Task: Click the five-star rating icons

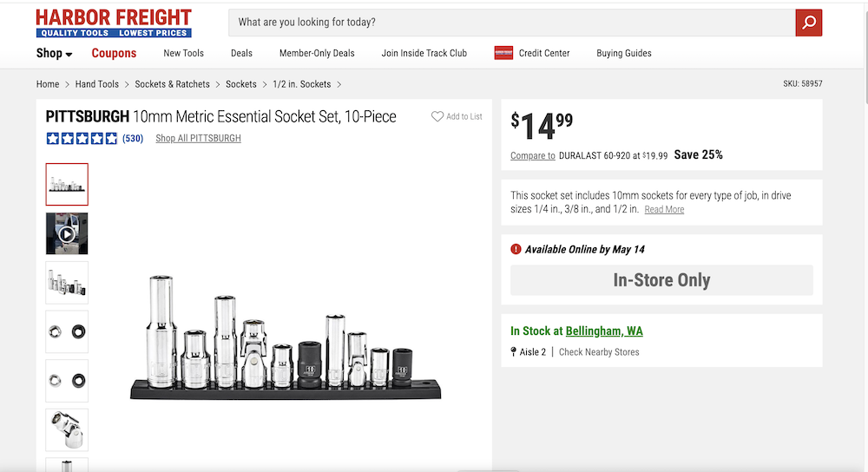Action: 82,139
